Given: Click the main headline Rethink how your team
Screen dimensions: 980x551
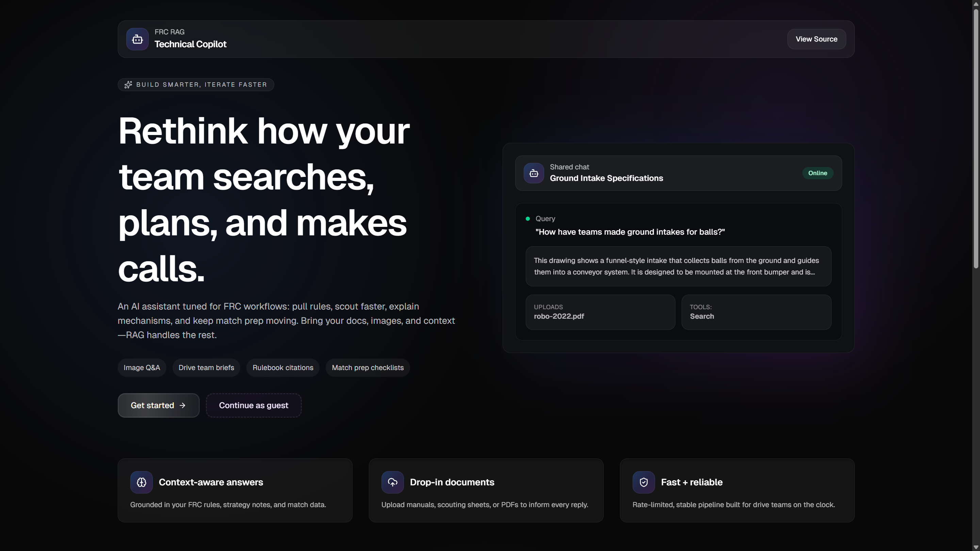Looking at the screenshot, I should click(x=264, y=200).
